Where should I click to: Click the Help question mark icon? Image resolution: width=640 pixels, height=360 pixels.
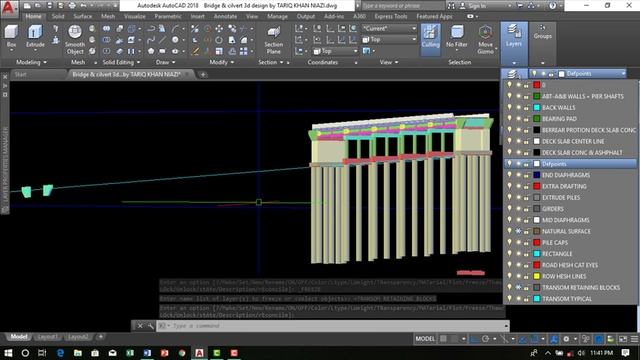coord(552,6)
